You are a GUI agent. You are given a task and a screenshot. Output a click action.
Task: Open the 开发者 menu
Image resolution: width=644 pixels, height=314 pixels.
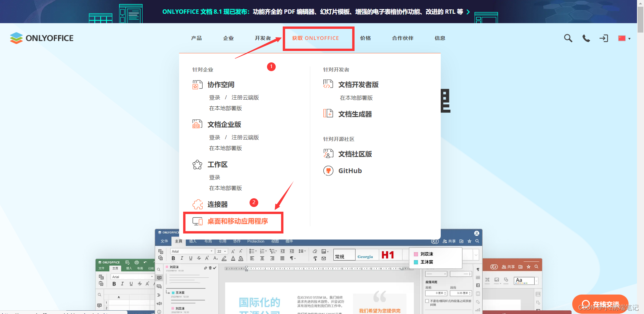[x=263, y=38]
